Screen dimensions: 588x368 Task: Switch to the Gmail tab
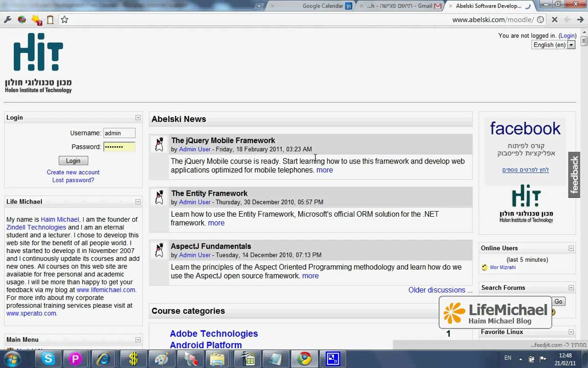click(401, 6)
